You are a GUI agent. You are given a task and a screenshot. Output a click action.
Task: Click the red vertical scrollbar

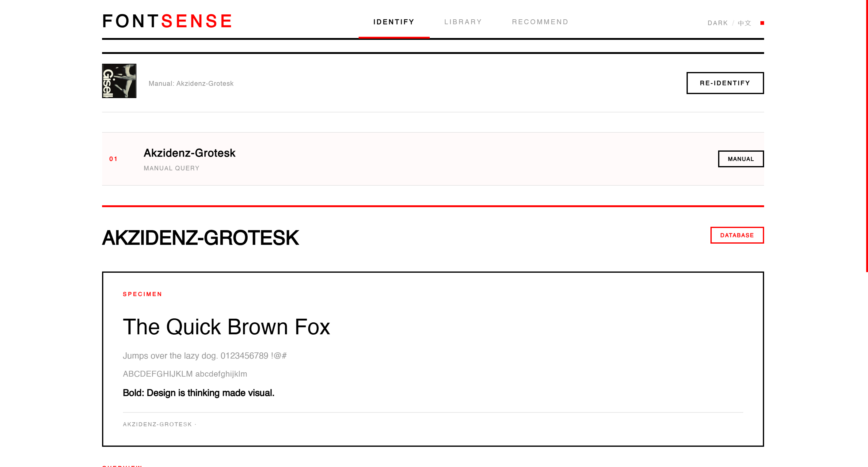click(x=867, y=135)
